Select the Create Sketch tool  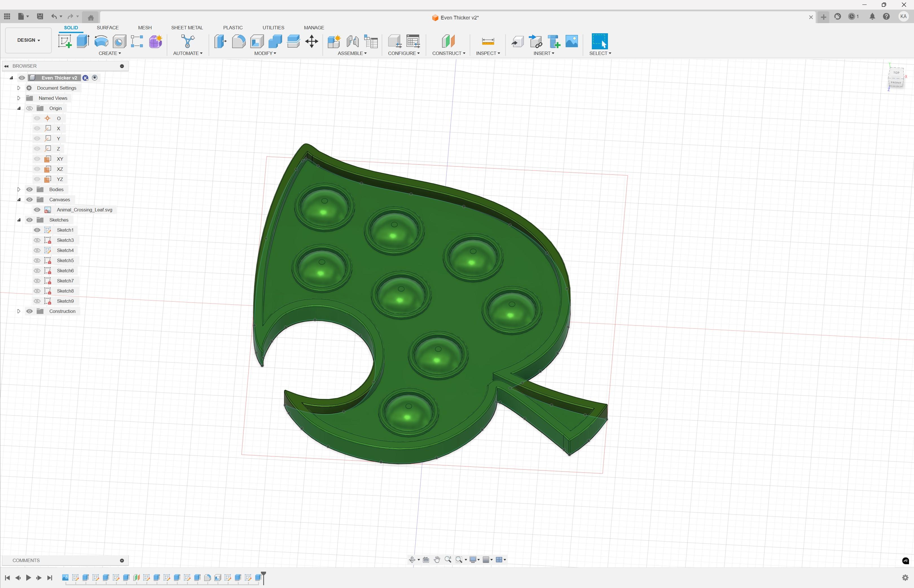click(x=65, y=41)
